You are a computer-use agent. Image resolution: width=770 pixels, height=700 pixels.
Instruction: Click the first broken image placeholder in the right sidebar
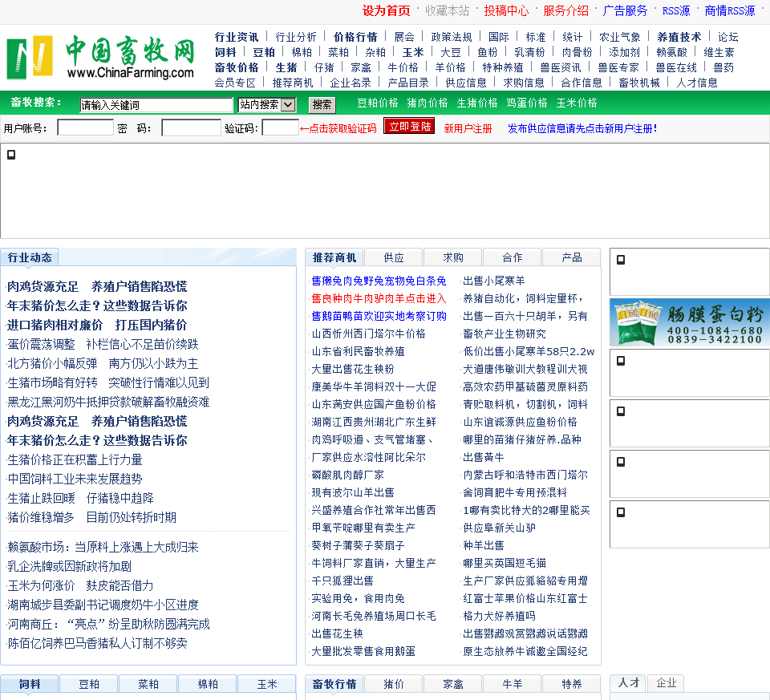point(621,259)
